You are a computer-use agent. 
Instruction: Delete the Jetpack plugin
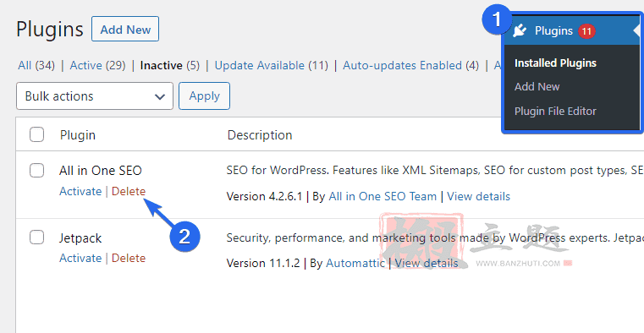pyautogui.click(x=129, y=259)
